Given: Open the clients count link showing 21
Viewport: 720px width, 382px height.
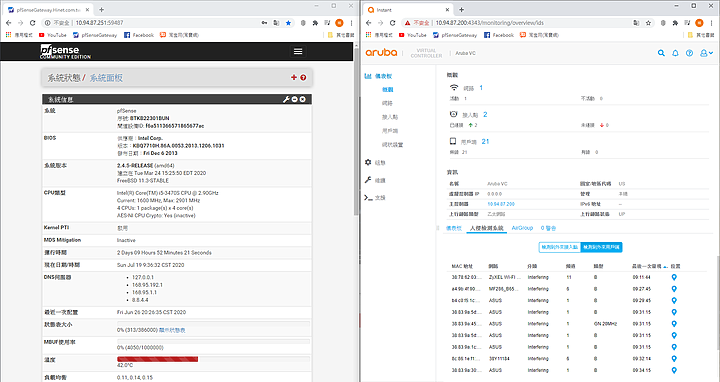Looking at the screenshot, I should point(485,141).
